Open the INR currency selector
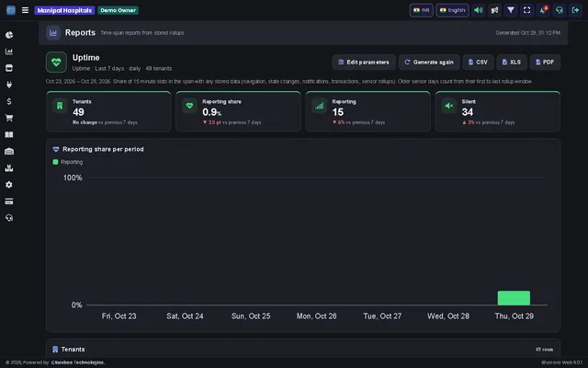Image resolution: width=588 pixels, height=368 pixels. pyautogui.click(x=421, y=10)
